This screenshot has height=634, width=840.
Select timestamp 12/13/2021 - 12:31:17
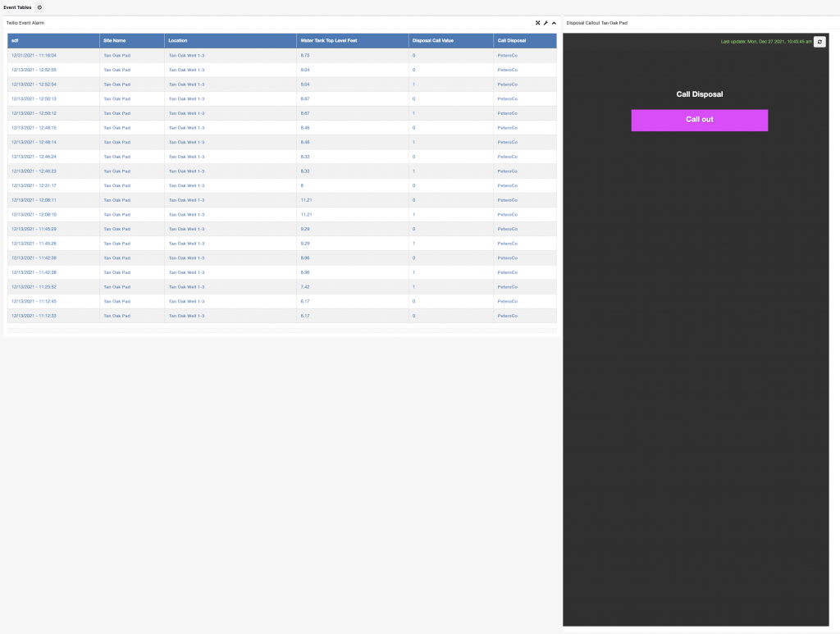34,186
